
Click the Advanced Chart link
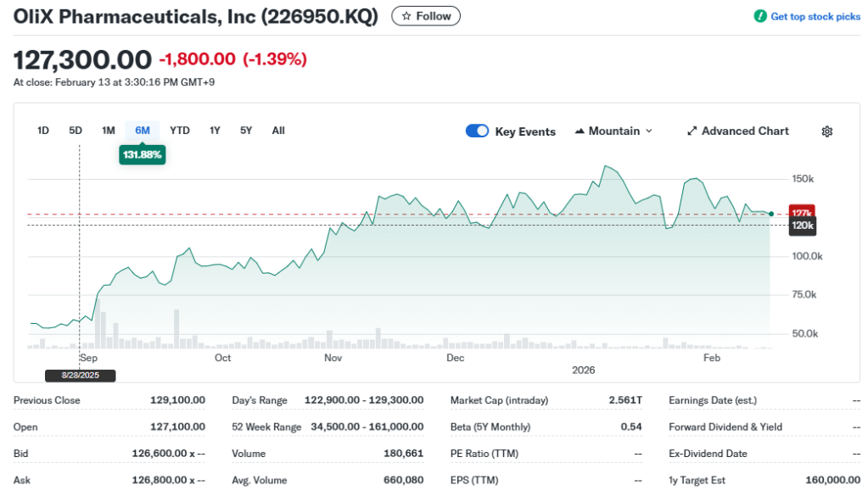coord(745,131)
